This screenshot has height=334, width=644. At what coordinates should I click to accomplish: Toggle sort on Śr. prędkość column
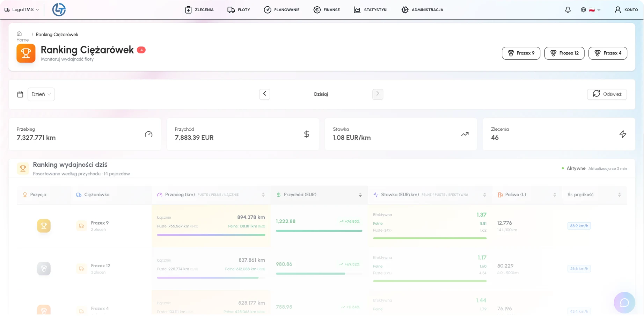click(x=619, y=195)
